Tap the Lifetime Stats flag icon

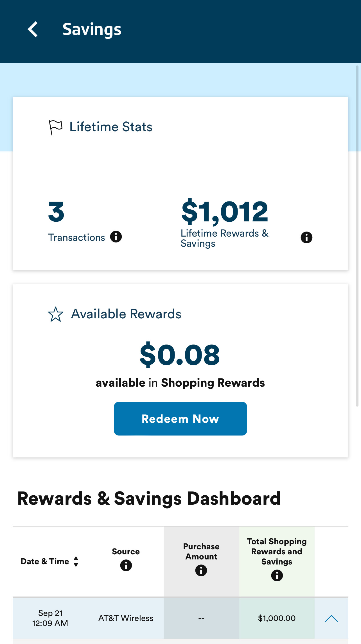pos(55,127)
